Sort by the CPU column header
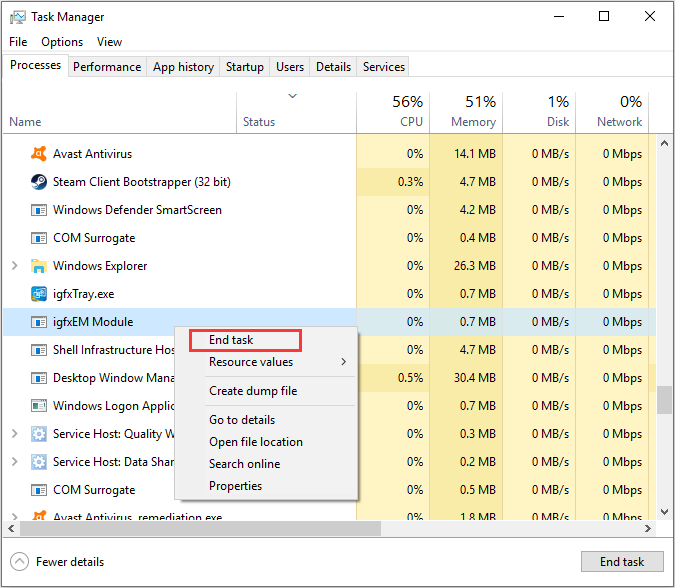Screen dimensions: 675x588 pos(393,113)
